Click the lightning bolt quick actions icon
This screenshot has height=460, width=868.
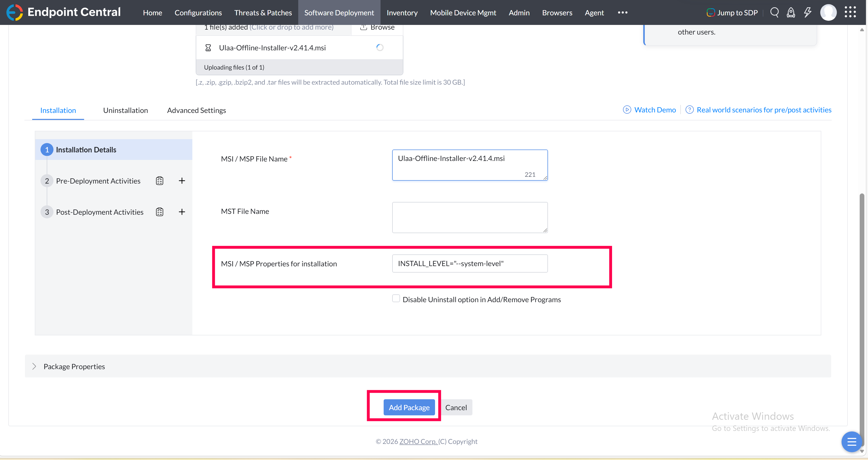[807, 12]
